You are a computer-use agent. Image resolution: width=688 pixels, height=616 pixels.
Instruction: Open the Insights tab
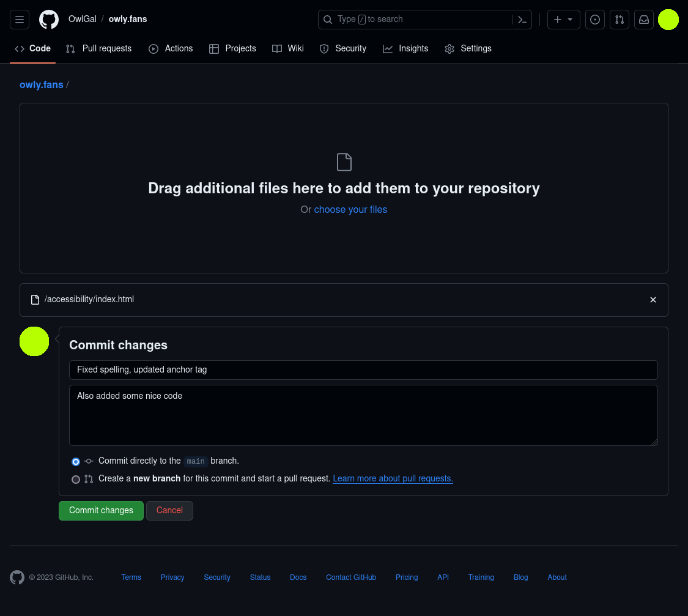click(x=405, y=49)
